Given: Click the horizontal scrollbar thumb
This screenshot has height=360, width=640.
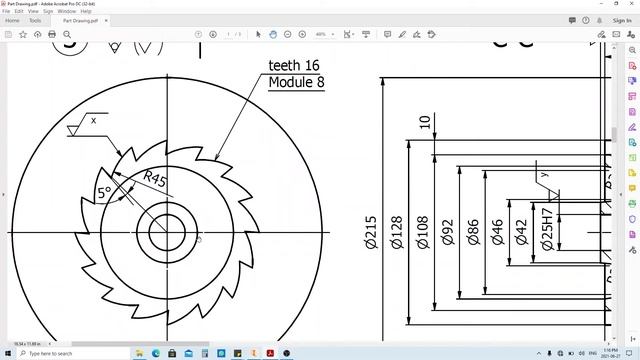Looking at the screenshot, I should pos(140,344).
